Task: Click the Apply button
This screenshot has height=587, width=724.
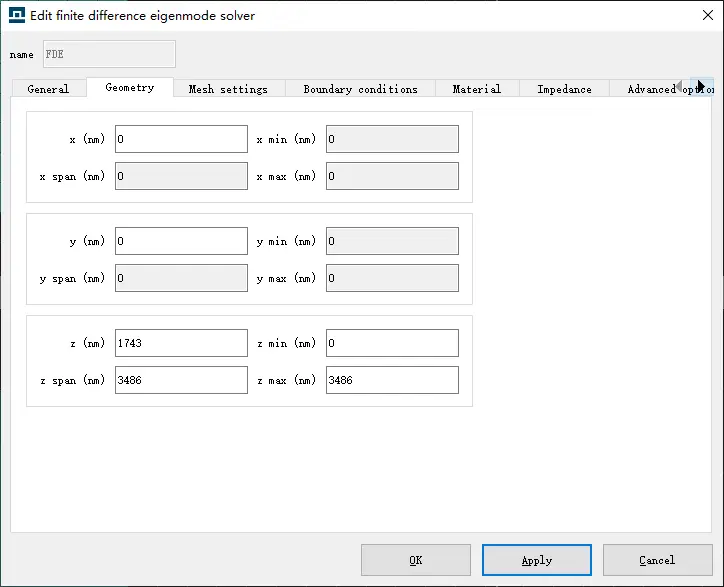Action: click(x=536, y=560)
